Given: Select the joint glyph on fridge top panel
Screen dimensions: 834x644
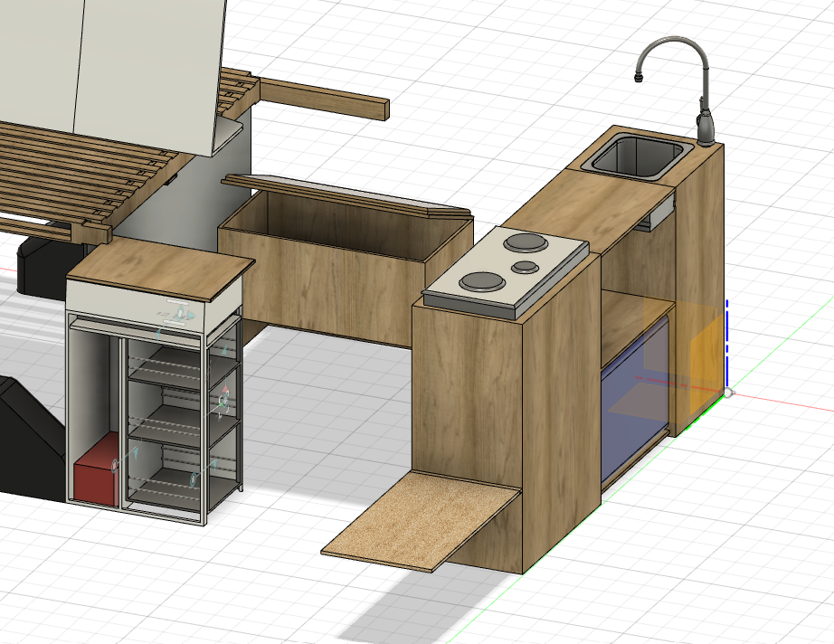Looking at the screenshot, I should [x=179, y=314].
